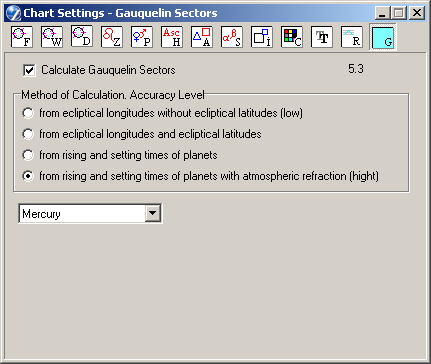The height and width of the screenshot is (364, 431).
Task: Open the P planets settings icon
Action: tap(142, 37)
